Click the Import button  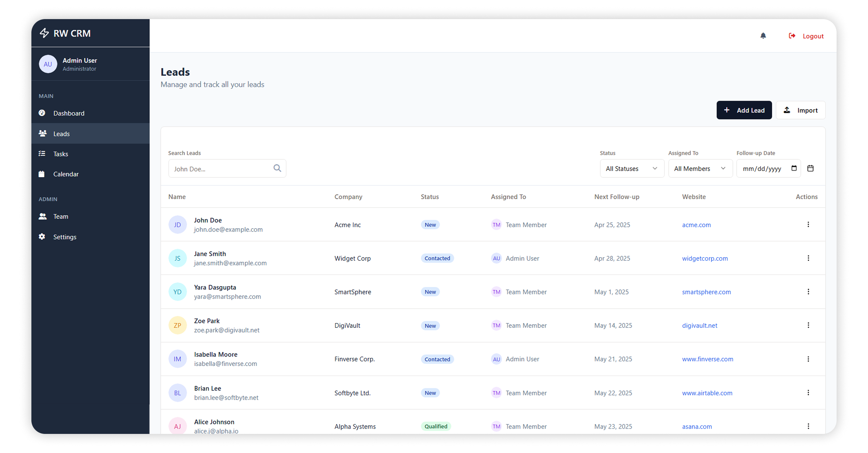[x=800, y=110]
